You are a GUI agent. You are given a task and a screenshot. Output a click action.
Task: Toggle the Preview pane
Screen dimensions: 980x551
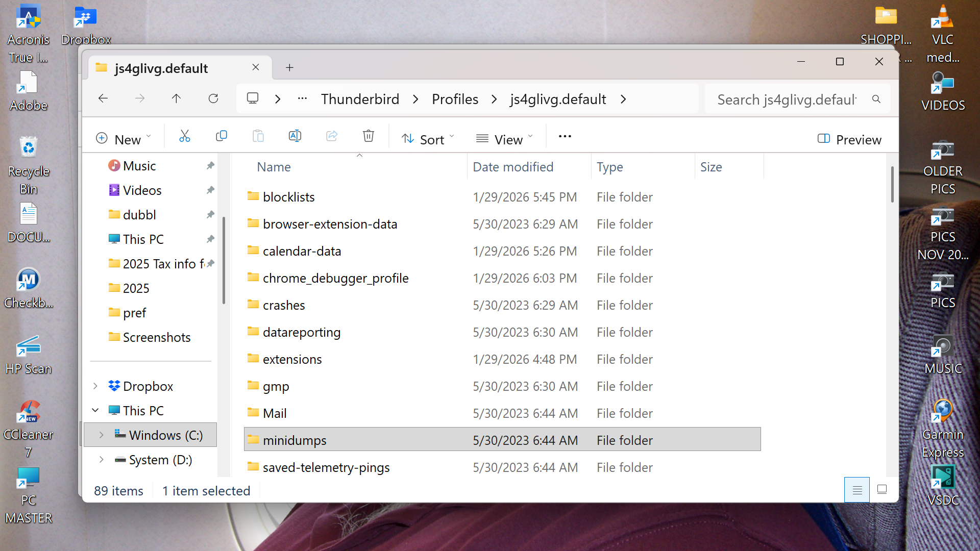[849, 139]
